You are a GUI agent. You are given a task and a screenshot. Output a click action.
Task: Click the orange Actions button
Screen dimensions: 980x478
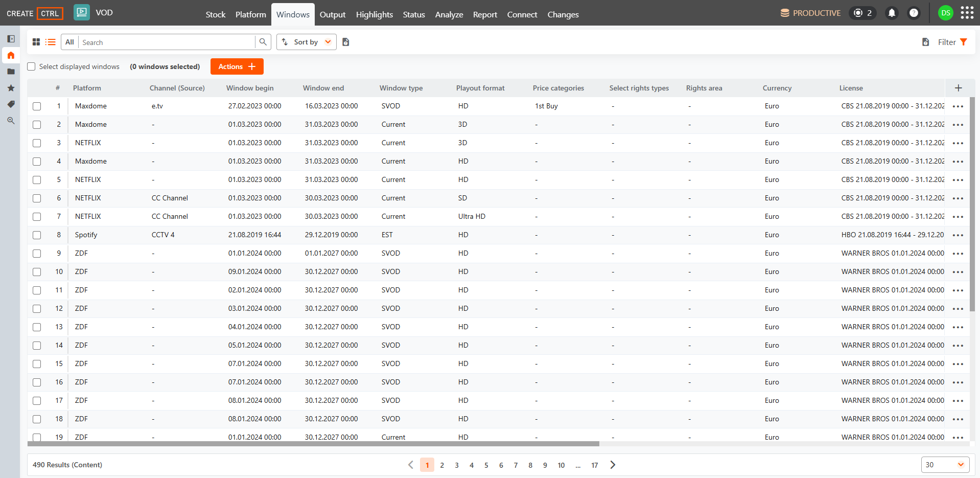click(237, 66)
